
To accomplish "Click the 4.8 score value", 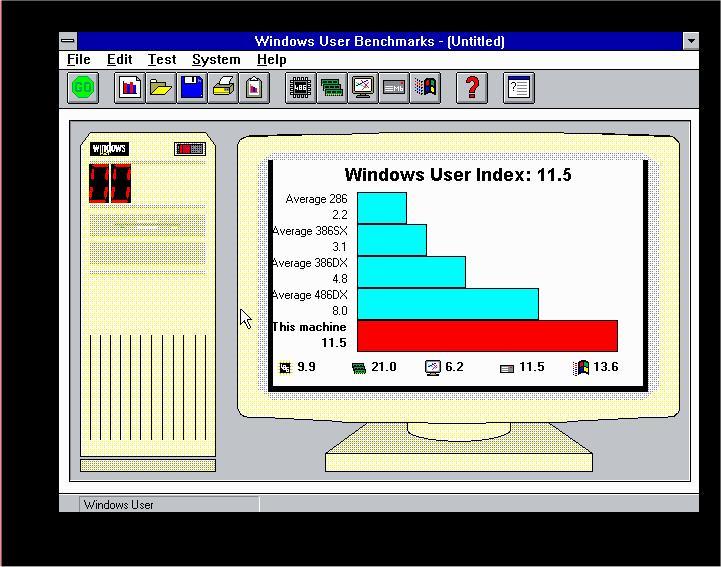I will coord(339,279).
